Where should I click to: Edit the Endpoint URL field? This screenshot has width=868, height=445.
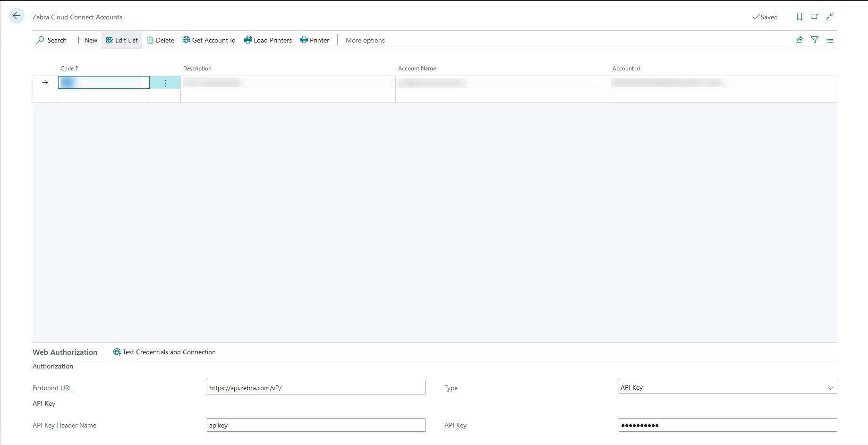tap(316, 388)
